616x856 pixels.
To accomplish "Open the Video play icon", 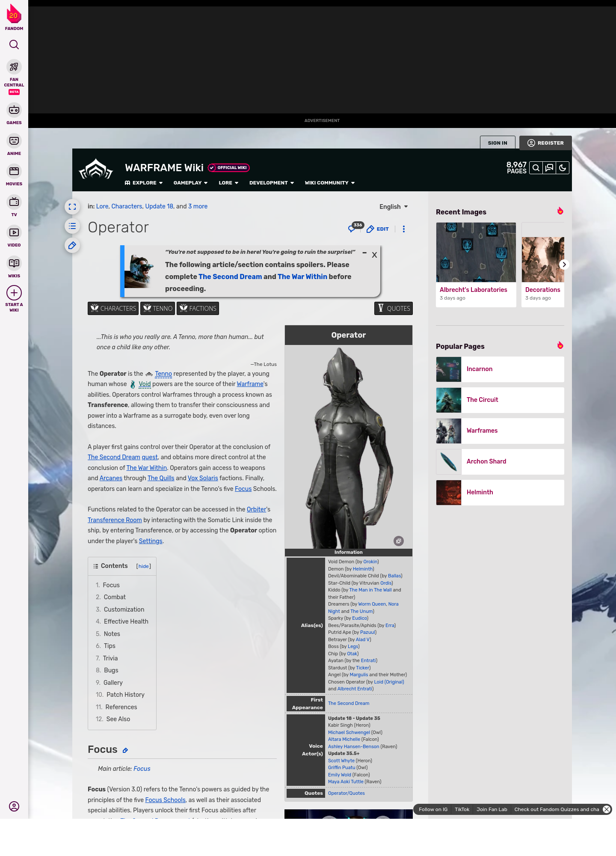I will pos(14,232).
